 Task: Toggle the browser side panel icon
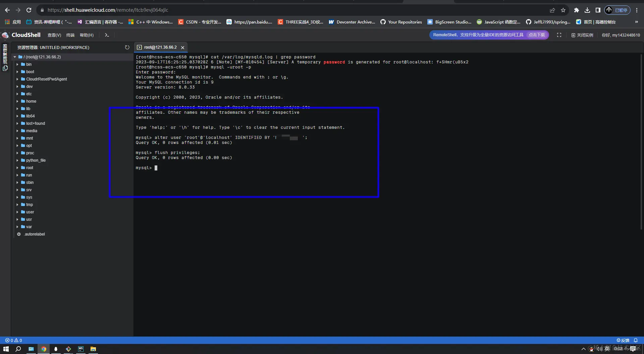pos(598,10)
